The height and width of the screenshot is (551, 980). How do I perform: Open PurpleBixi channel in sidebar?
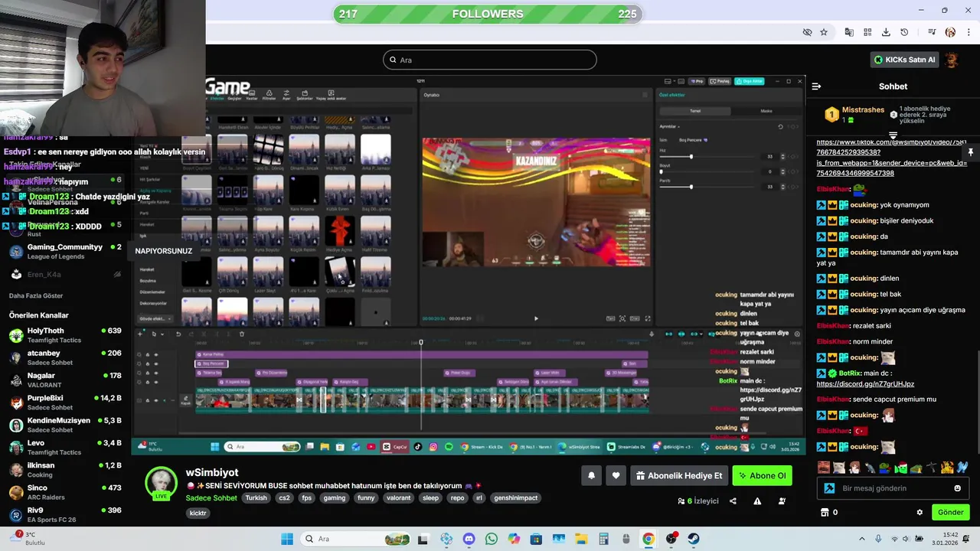click(x=65, y=403)
